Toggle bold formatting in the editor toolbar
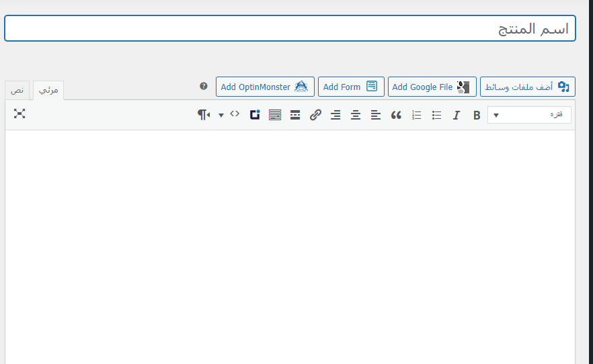Image resolution: width=593 pixels, height=364 pixels. coord(477,115)
